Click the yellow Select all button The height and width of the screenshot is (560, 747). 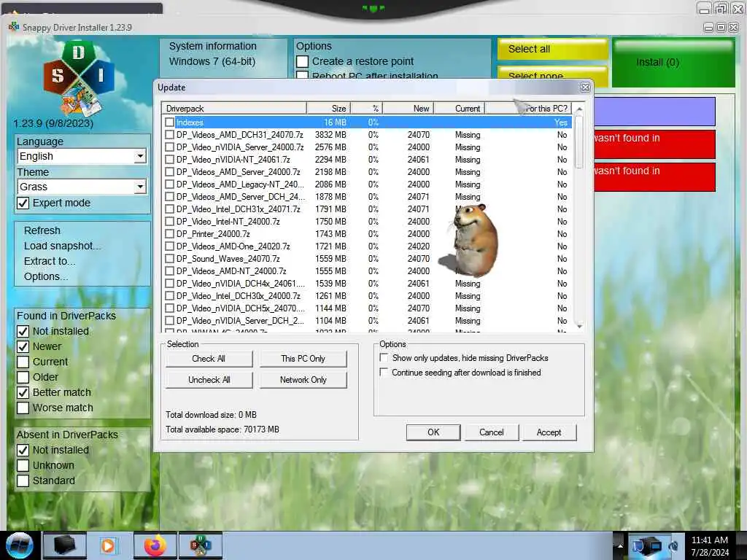[553, 49]
